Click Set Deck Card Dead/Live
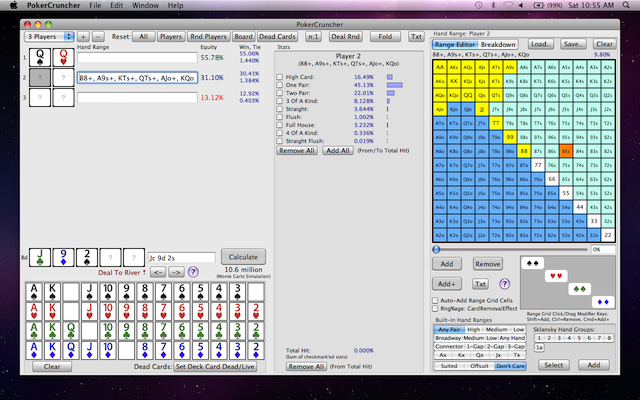The width and height of the screenshot is (640, 400). tap(215, 367)
